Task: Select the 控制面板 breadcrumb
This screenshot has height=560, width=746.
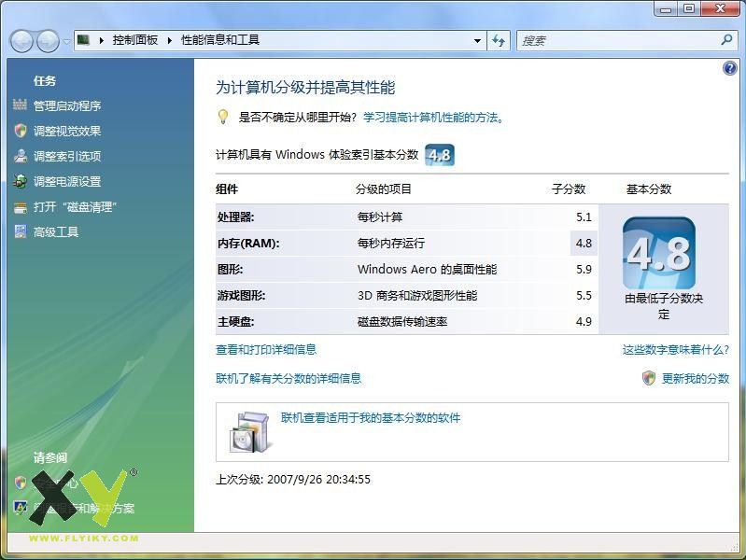Action: (135, 40)
